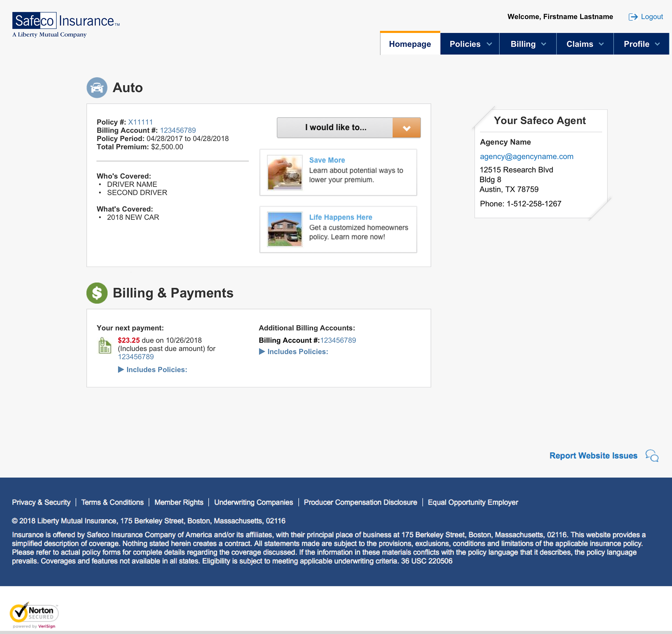Open Privacy & Security footer link
Viewport: 672px width, 634px height.
pyautogui.click(x=41, y=502)
